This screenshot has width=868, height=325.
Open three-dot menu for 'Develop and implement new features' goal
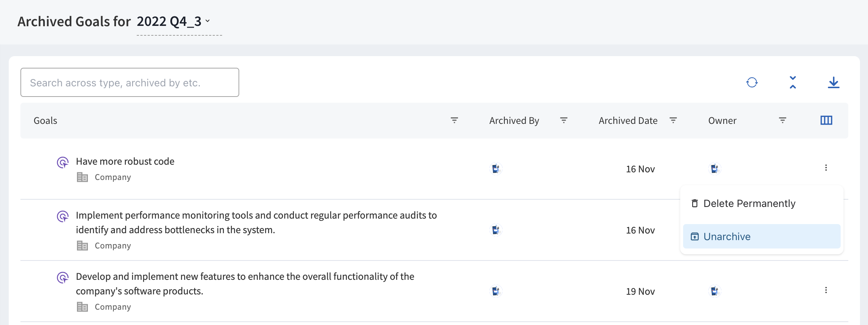tap(826, 290)
